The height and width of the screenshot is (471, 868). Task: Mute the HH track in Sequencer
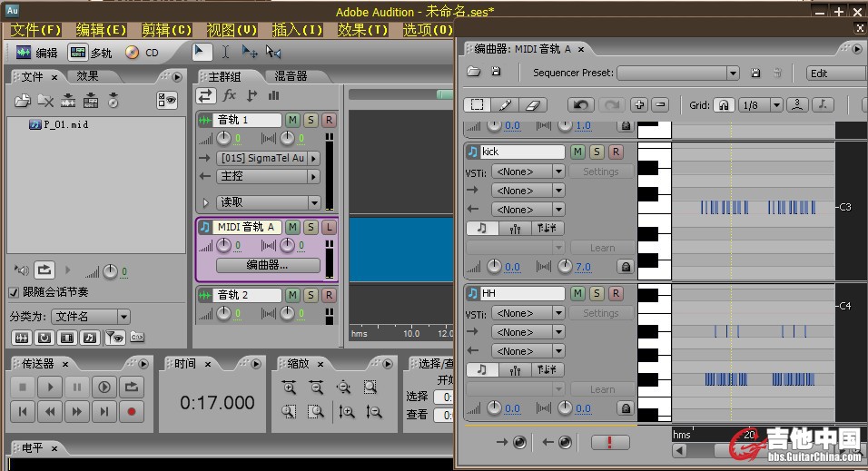click(578, 293)
